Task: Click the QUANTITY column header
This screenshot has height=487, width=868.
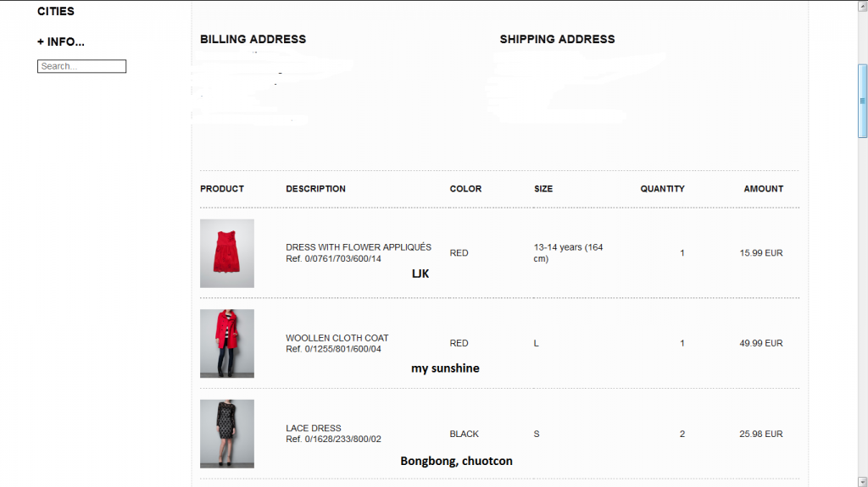Action: coord(662,189)
